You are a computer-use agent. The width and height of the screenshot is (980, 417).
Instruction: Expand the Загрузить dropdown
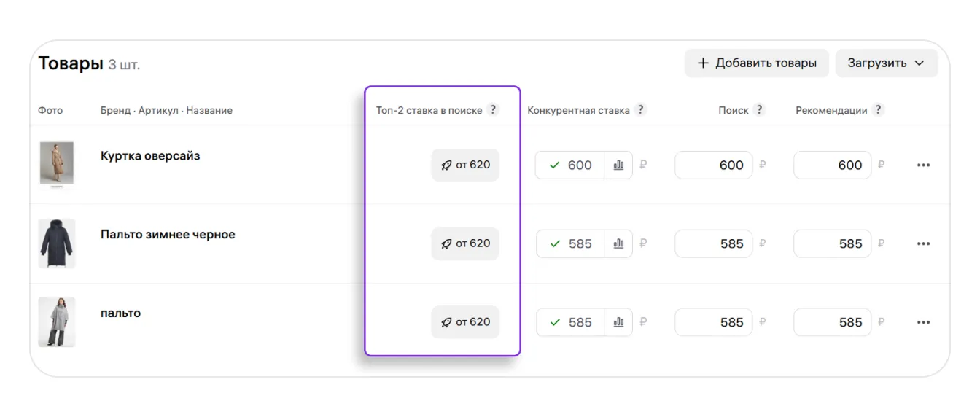coord(886,63)
